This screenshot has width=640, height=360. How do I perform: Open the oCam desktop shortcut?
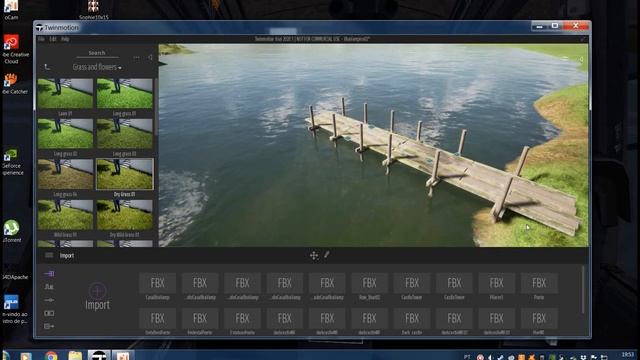(x=11, y=10)
